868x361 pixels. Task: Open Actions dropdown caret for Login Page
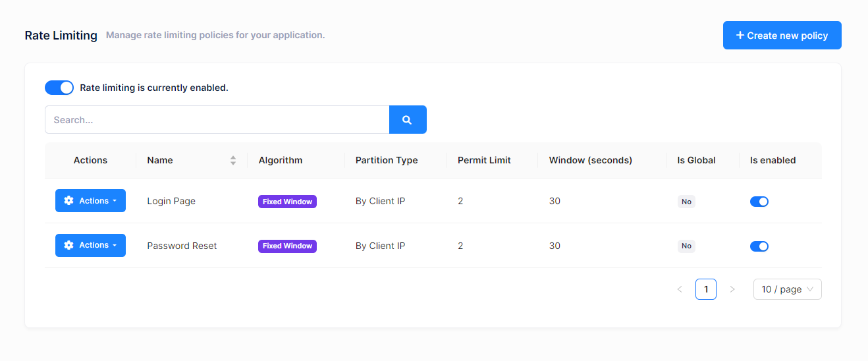click(115, 201)
